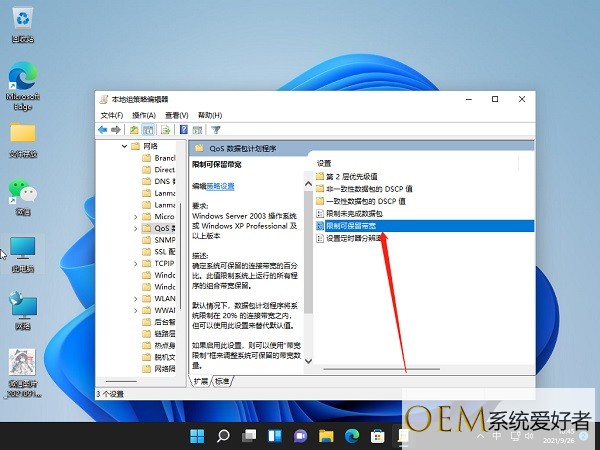Click the Back arrow in toolbar
This screenshot has height=450, width=600.
coord(103,130)
